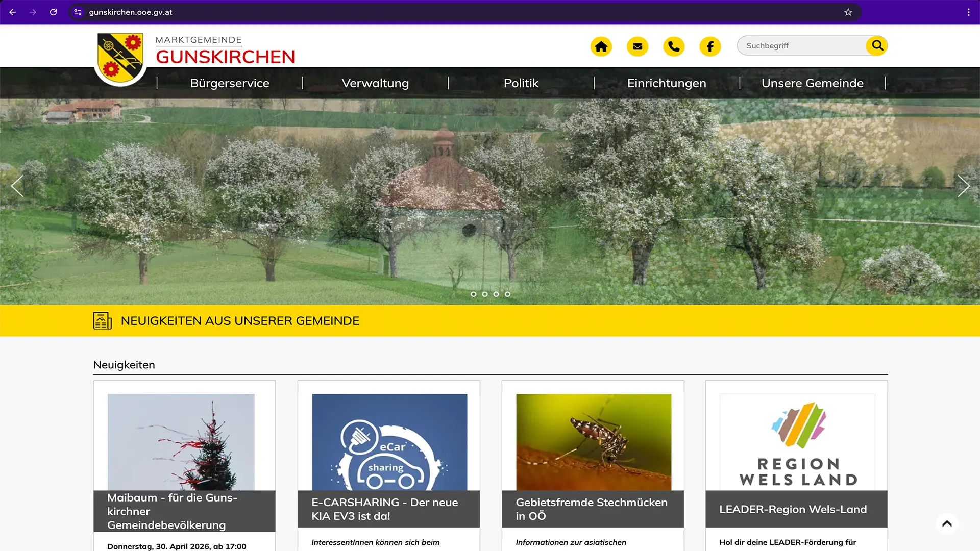The height and width of the screenshot is (551, 980).
Task: Open site information icon in address bar
Action: coord(78,12)
